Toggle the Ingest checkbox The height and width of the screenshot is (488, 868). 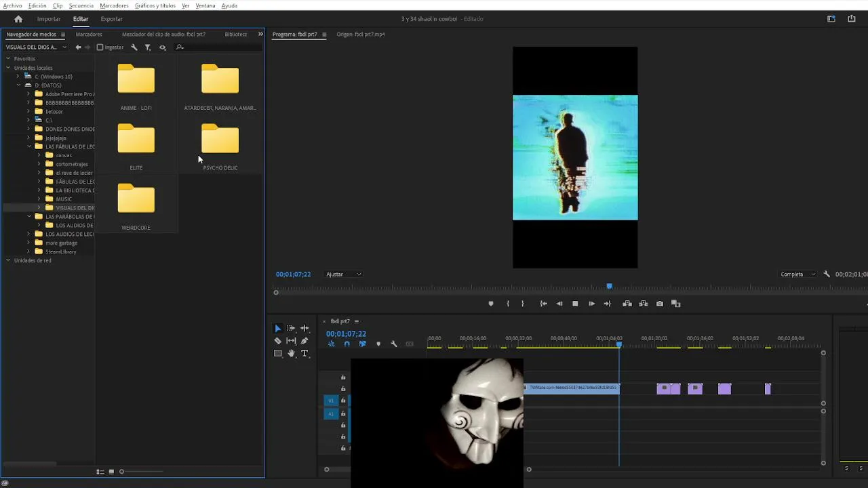(x=100, y=47)
